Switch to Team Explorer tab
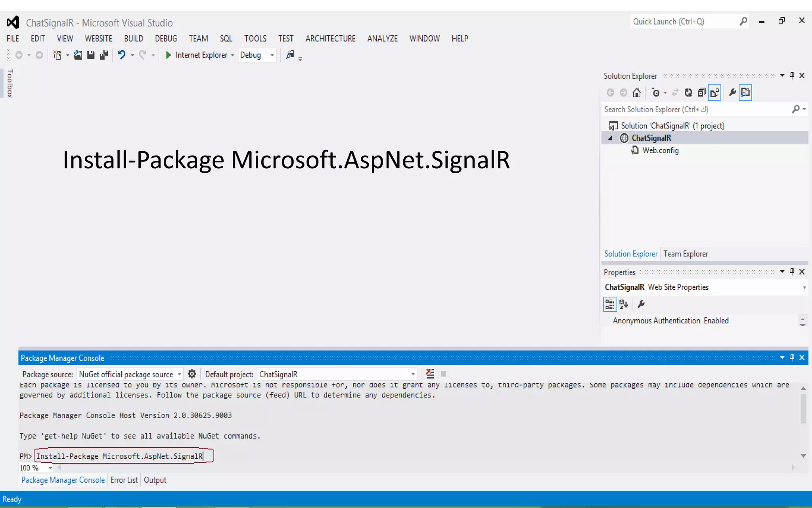This screenshot has height=508, width=812. coord(686,254)
